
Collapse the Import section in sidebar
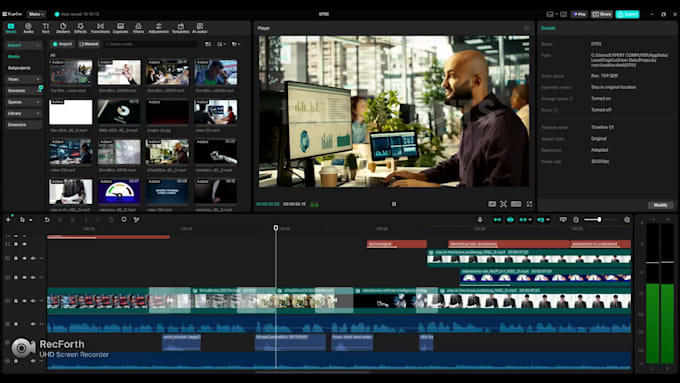tap(38, 45)
